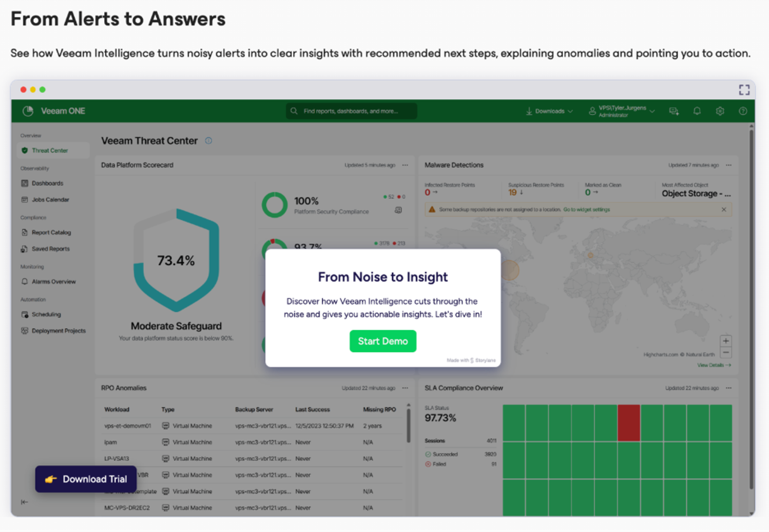
Task: Open the notifications bell icon
Action: point(697,111)
